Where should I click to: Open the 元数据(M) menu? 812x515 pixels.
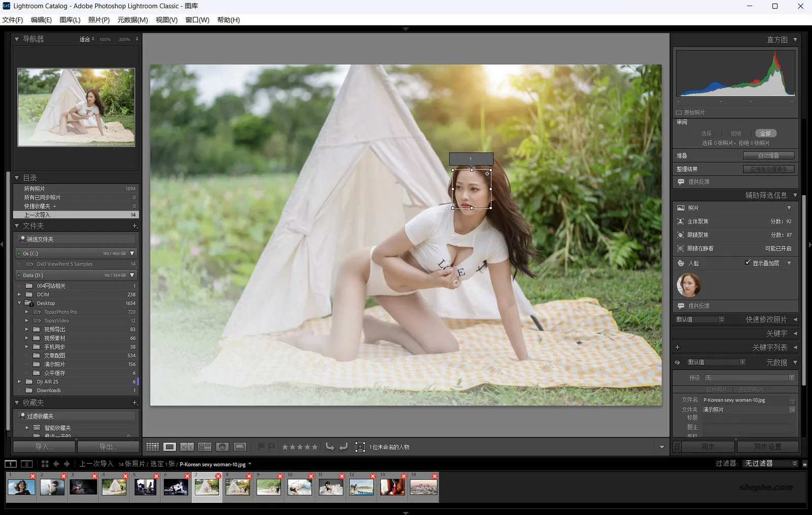[132, 20]
